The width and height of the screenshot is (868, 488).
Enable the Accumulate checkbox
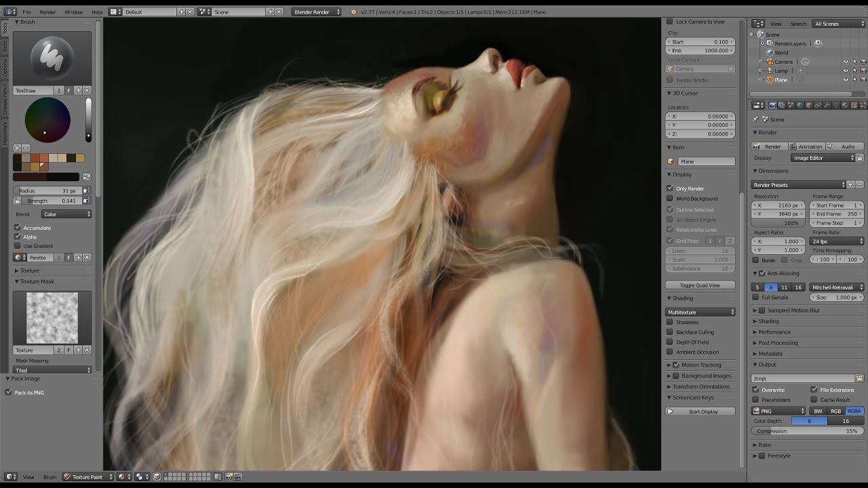click(x=18, y=228)
